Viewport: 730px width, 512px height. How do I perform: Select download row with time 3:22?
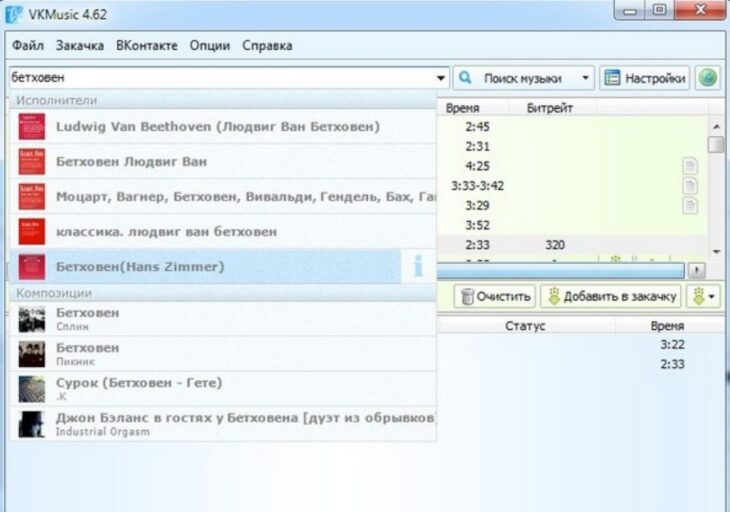click(x=580, y=344)
